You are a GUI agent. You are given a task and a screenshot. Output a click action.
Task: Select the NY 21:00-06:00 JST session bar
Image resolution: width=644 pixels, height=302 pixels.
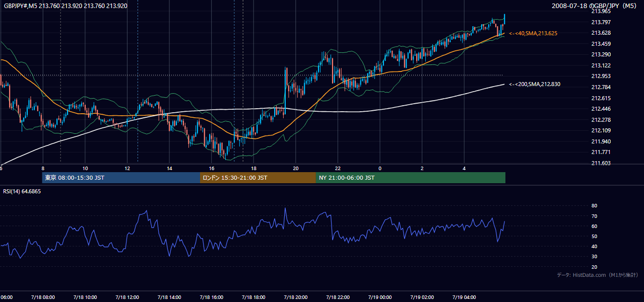click(x=411, y=178)
